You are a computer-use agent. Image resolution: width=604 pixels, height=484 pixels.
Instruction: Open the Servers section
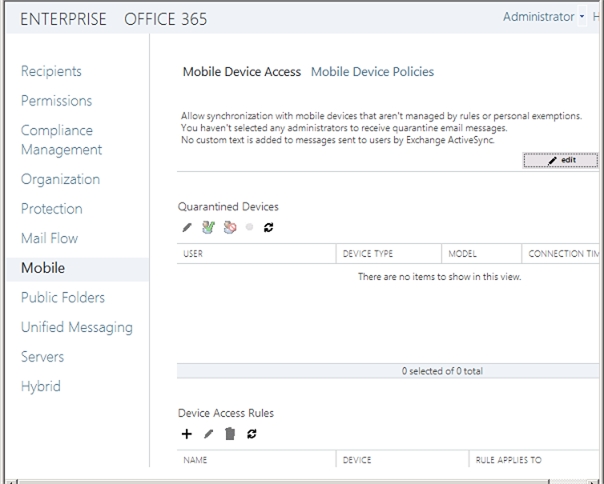pos(42,357)
